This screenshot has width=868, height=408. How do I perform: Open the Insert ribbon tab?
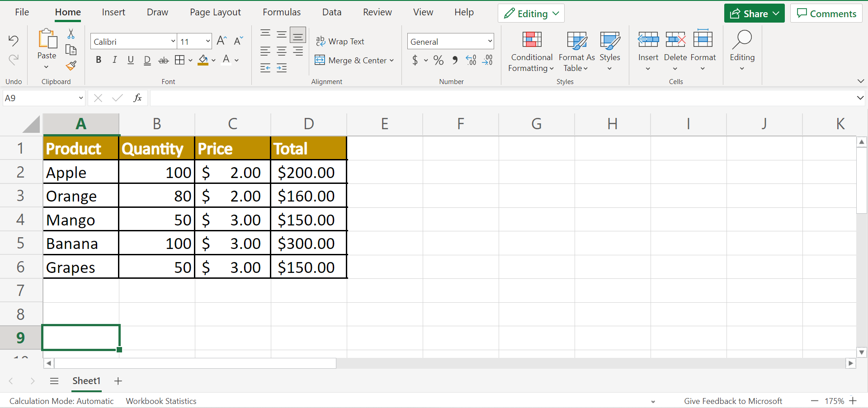[x=113, y=12]
